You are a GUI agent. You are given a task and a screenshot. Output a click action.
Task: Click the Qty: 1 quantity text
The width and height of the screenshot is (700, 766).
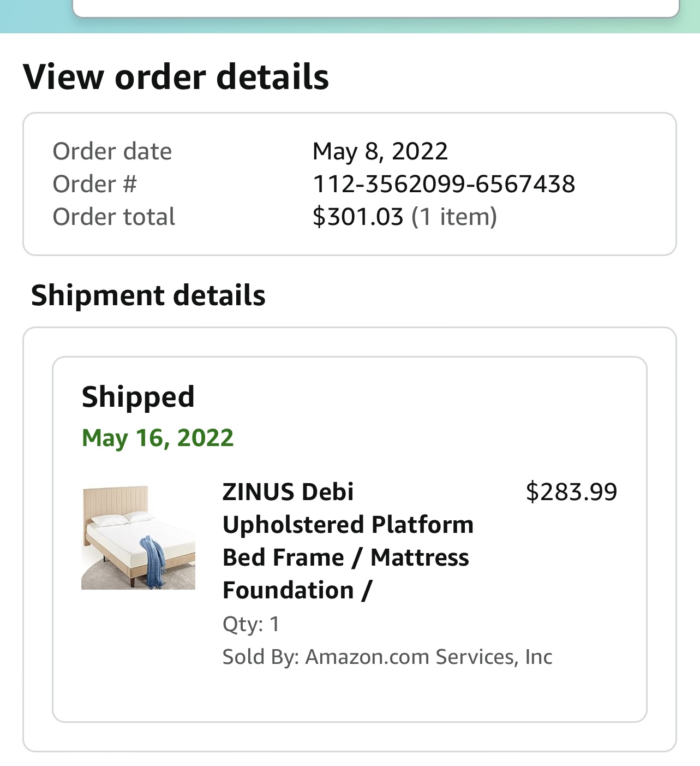pos(251,624)
